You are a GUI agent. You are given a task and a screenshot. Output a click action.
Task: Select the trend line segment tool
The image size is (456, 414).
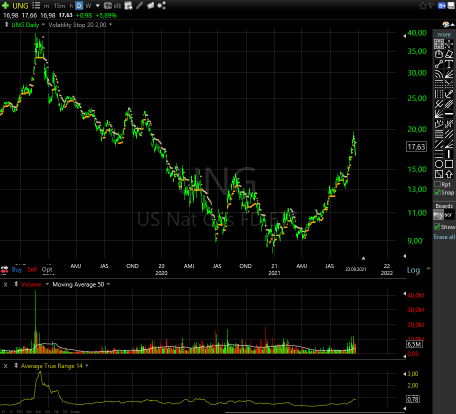439,64
